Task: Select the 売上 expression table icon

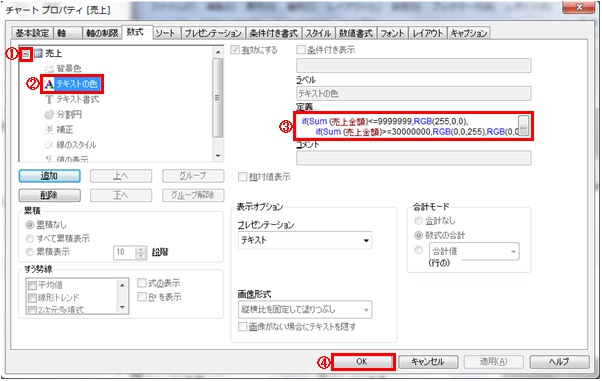Action: point(38,54)
